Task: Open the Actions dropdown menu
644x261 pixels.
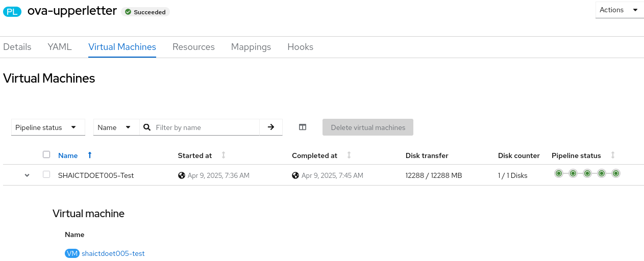Action: point(619,10)
